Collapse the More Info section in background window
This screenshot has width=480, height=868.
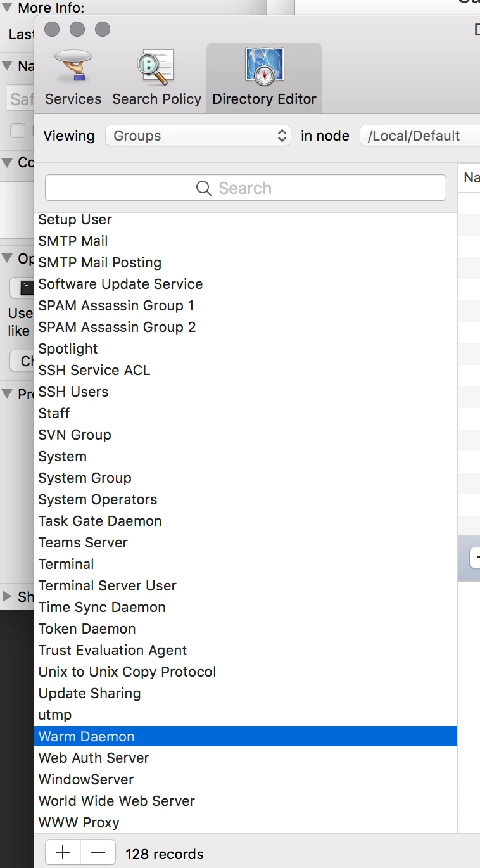pos(8,8)
